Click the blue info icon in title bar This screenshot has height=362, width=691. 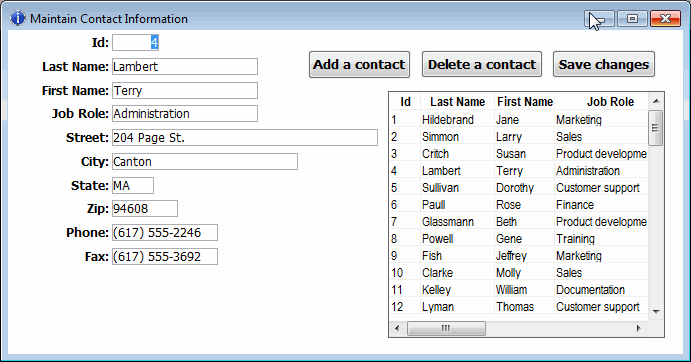pyautogui.click(x=18, y=19)
